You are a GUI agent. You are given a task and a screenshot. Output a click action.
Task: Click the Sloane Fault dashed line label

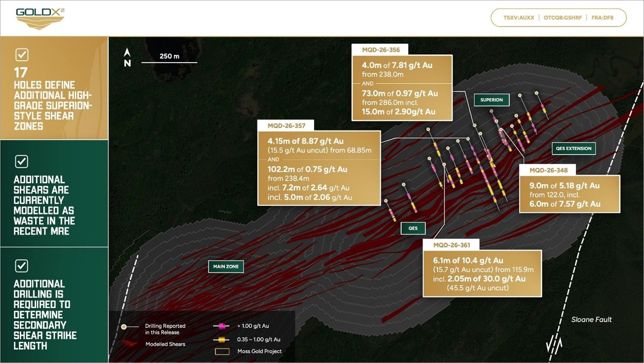[x=591, y=319]
